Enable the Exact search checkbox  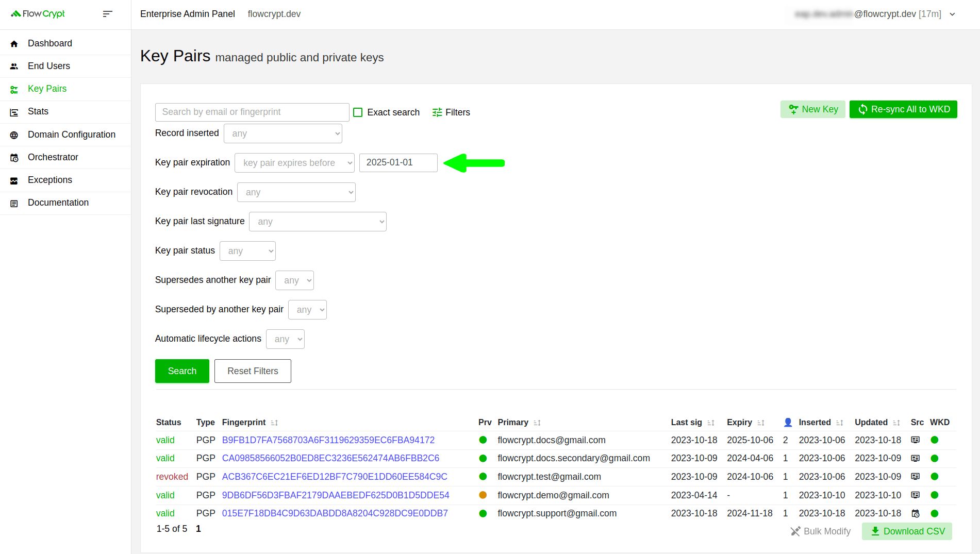358,112
